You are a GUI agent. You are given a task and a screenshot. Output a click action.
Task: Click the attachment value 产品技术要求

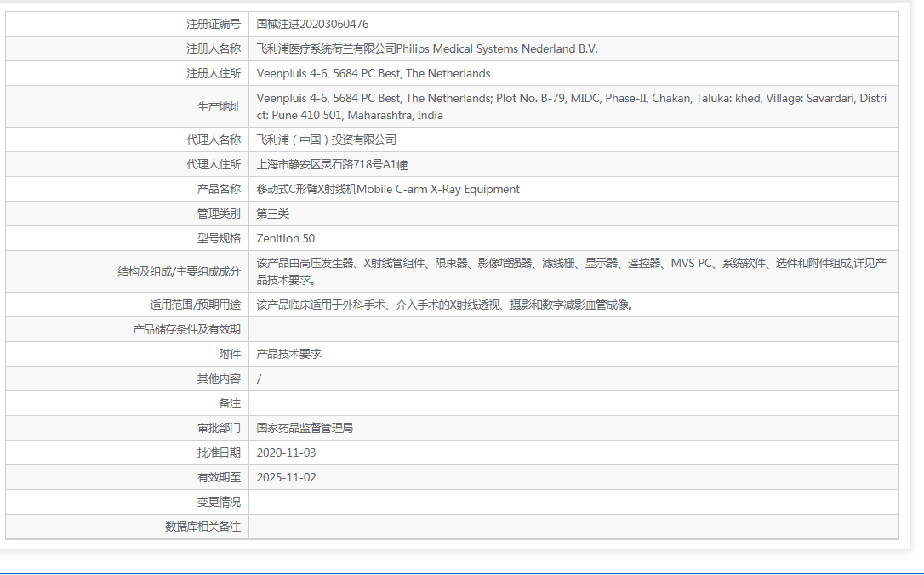tap(286, 353)
